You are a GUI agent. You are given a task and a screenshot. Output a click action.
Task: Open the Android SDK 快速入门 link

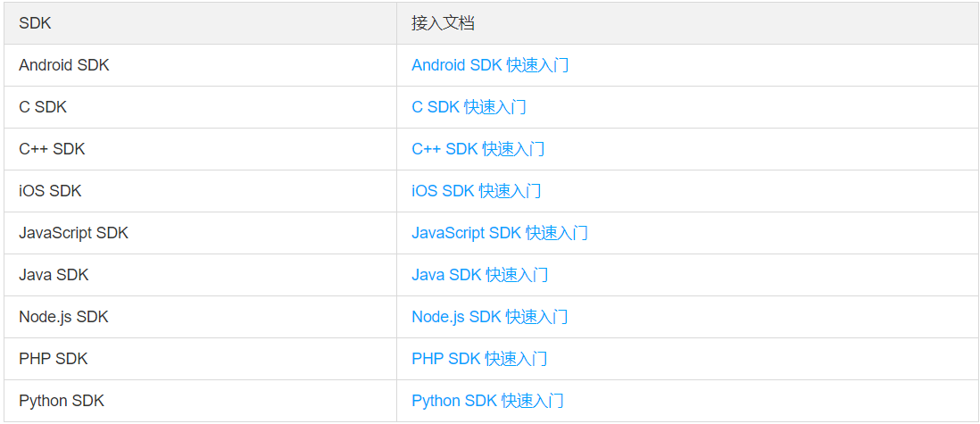(489, 65)
